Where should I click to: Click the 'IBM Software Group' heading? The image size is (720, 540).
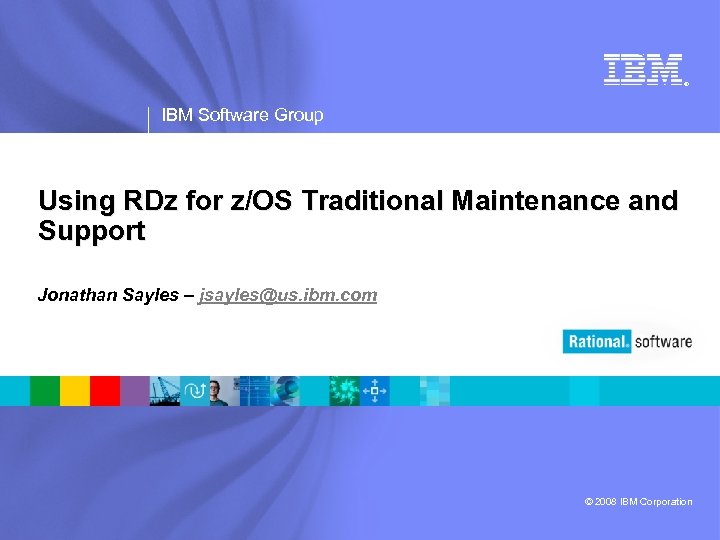242,115
